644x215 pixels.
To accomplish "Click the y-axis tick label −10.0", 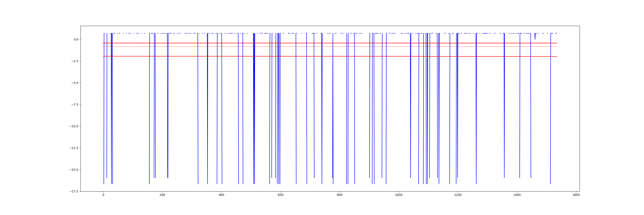I will coord(74,126).
